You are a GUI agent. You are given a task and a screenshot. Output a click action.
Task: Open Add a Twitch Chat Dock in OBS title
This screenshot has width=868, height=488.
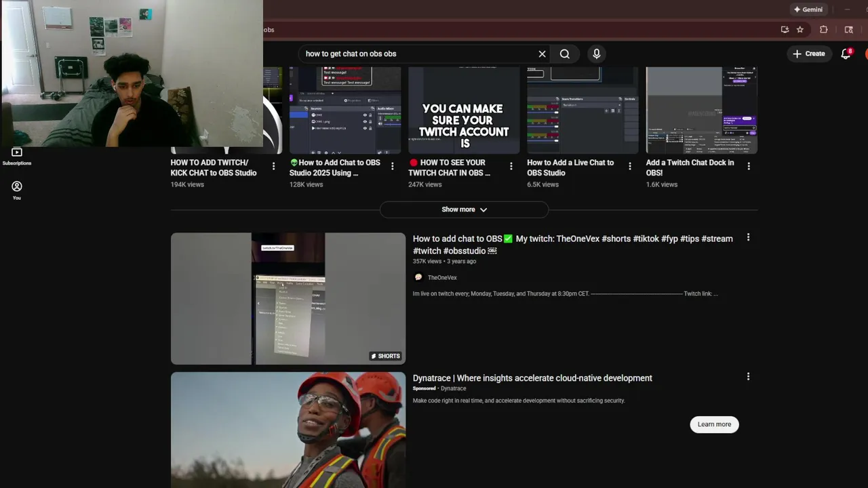click(690, 167)
